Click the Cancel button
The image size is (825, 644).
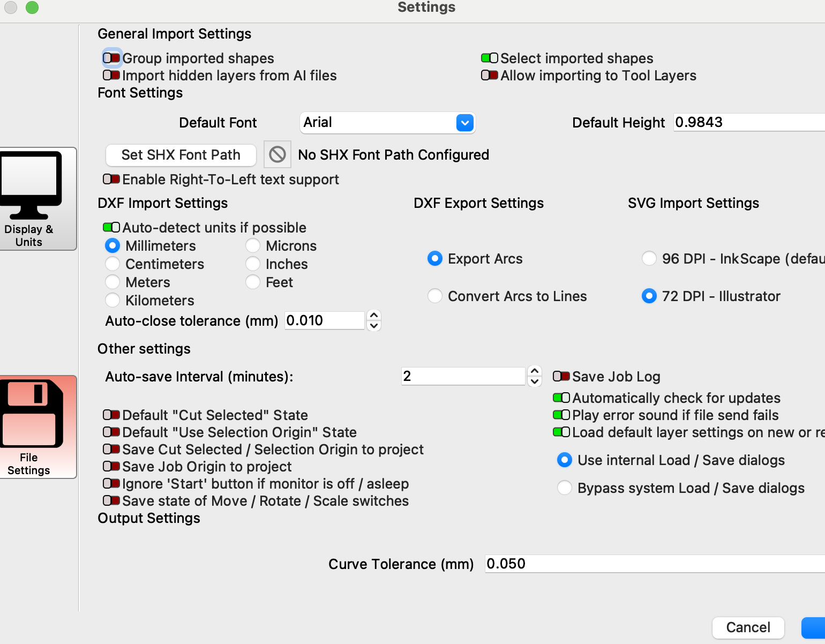point(748,627)
